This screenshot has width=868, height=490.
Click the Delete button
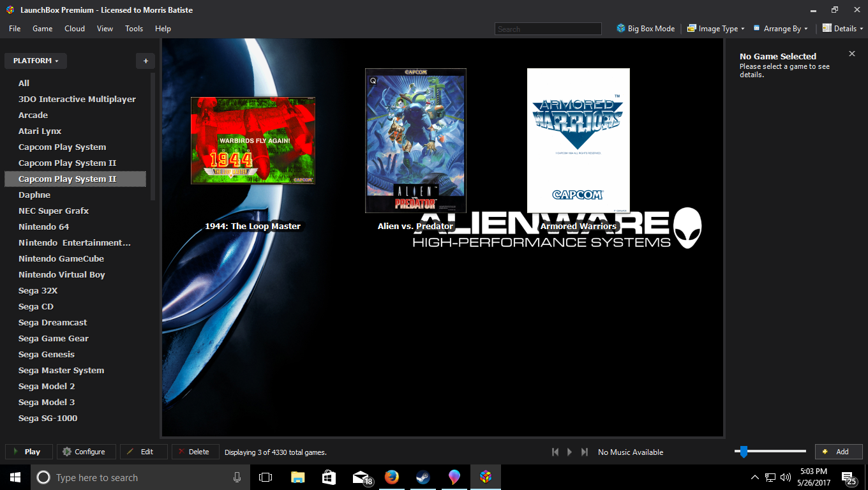click(x=195, y=452)
